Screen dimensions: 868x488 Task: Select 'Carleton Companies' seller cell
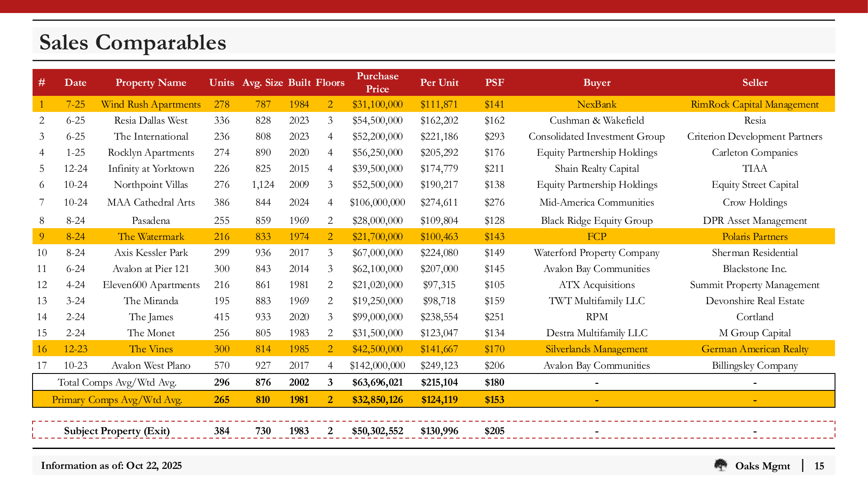(x=755, y=152)
